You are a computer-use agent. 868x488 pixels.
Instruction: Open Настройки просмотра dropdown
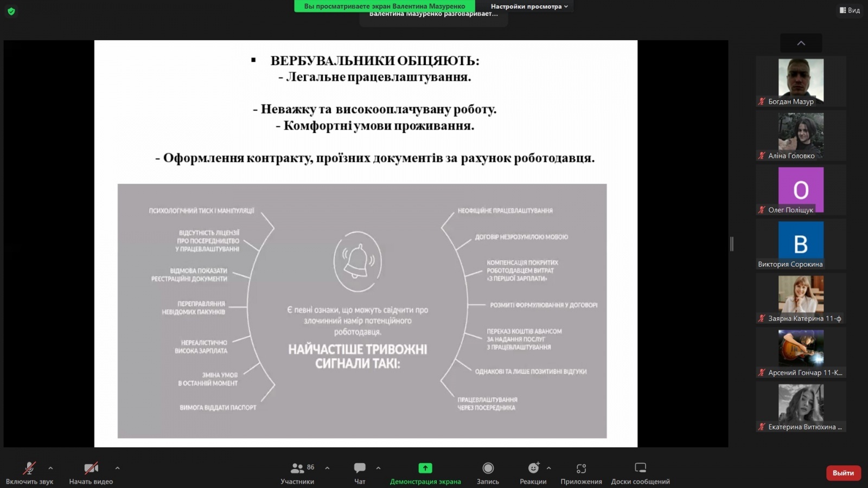pyautogui.click(x=529, y=7)
